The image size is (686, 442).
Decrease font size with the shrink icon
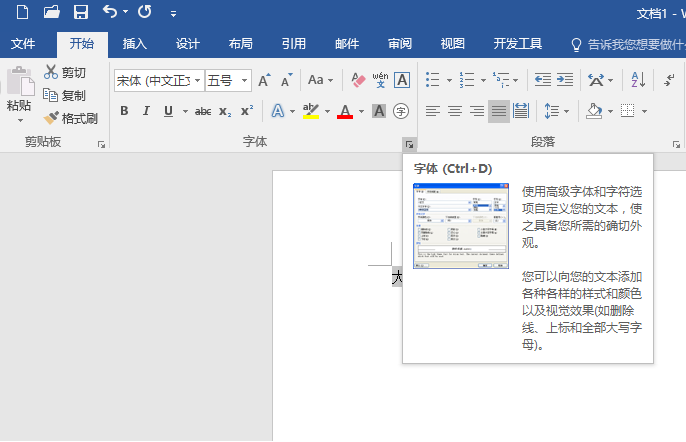(x=287, y=80)
